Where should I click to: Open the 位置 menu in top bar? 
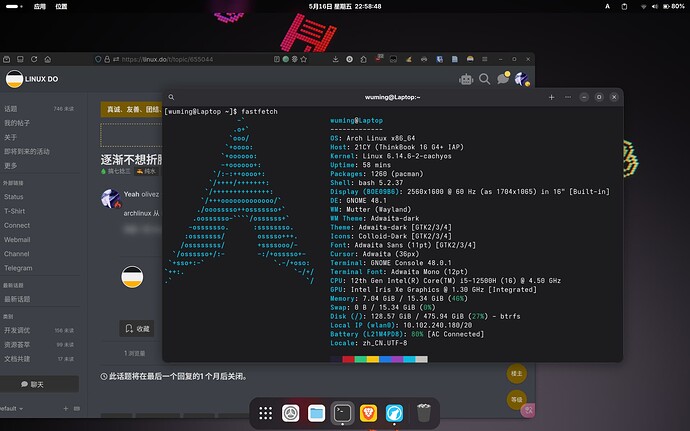61,7
